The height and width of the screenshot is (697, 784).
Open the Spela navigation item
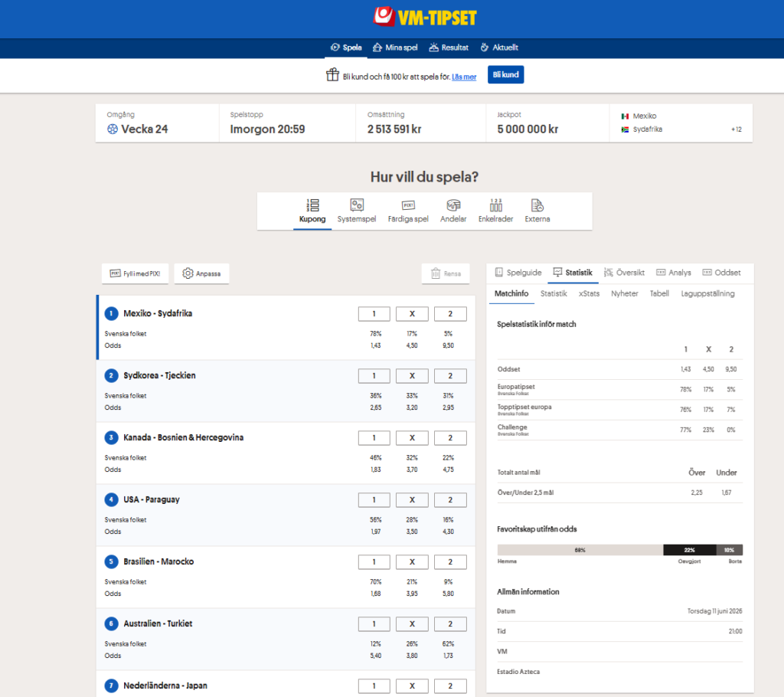346,47
